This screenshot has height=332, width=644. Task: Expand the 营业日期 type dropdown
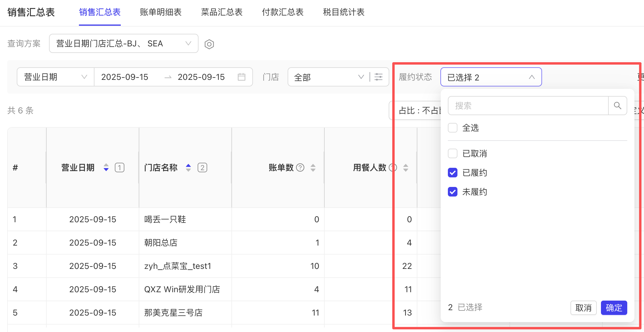coord(55,77)
